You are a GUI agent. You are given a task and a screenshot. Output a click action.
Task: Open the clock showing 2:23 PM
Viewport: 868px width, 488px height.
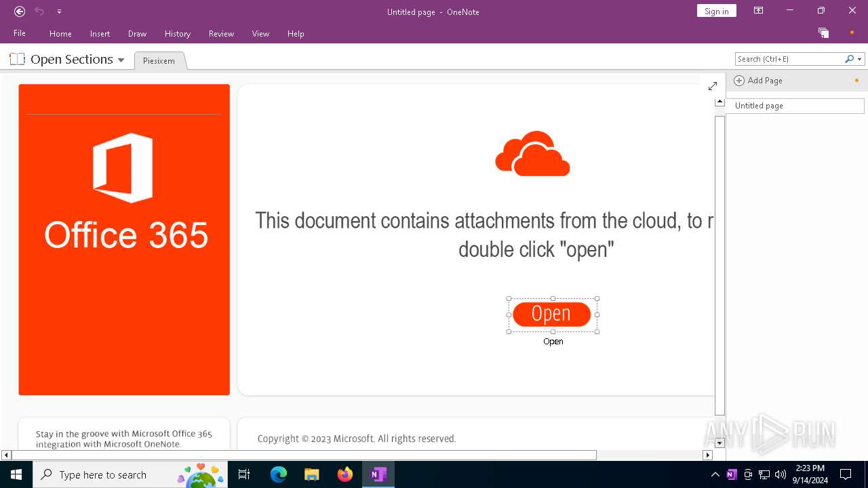tap(810, 474)
